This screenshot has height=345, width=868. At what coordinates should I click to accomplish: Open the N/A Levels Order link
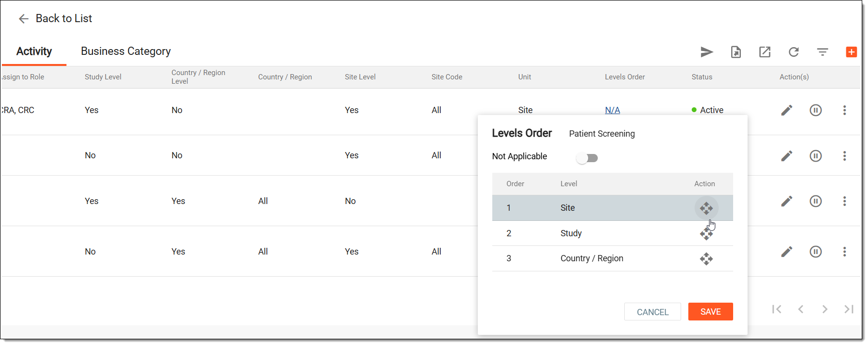612,110
